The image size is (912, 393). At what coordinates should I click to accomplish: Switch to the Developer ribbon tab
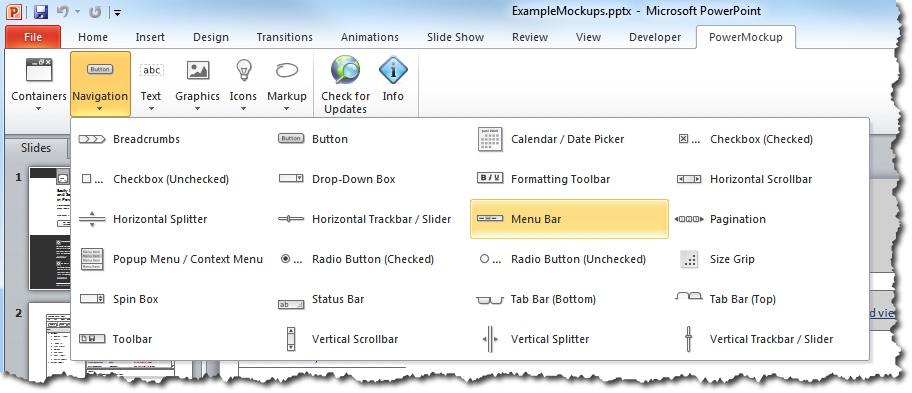[x=655, y=37]
